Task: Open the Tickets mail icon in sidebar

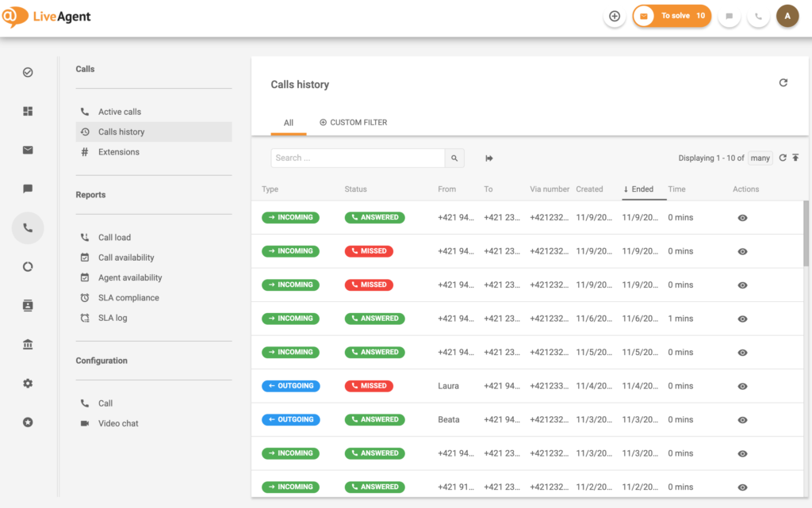Action: [28, 150]
